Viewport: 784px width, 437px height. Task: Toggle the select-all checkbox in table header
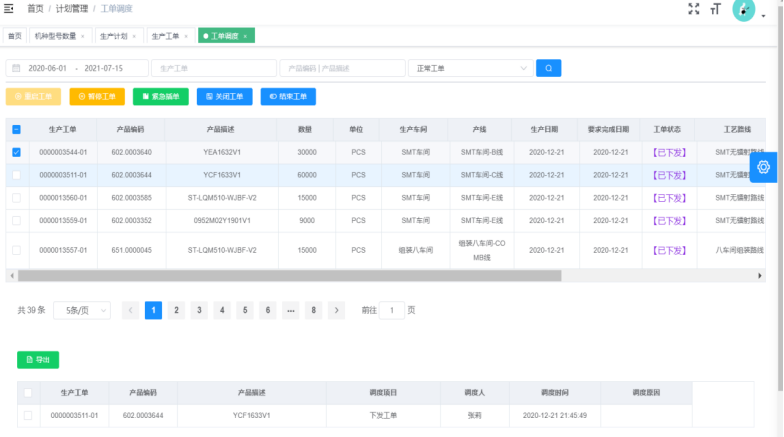click(x=16, y=129)
